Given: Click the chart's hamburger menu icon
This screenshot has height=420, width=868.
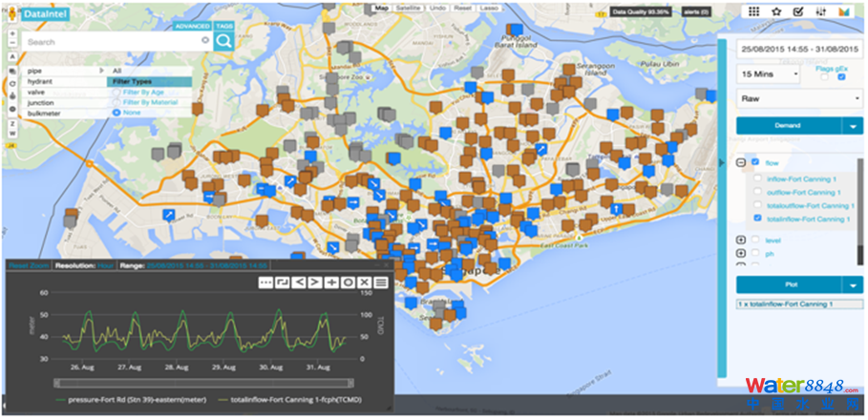Looking at the screenshot, I should (380, 283).
